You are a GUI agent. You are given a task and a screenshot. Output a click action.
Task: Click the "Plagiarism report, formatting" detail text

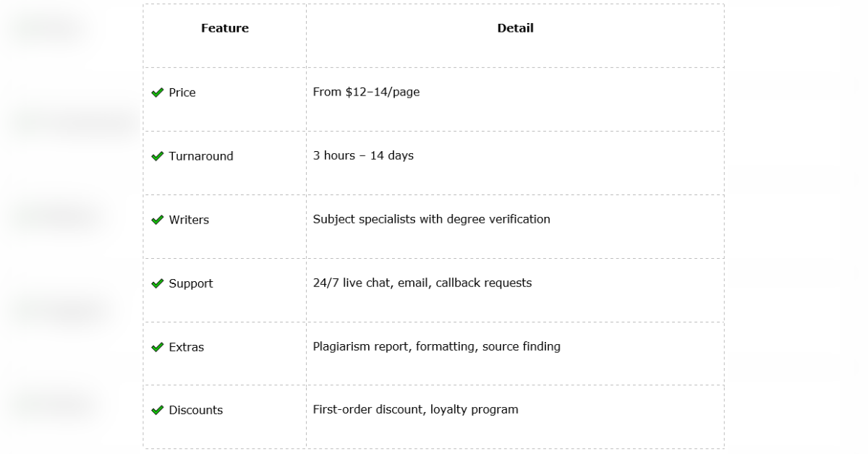coord(394,346)
